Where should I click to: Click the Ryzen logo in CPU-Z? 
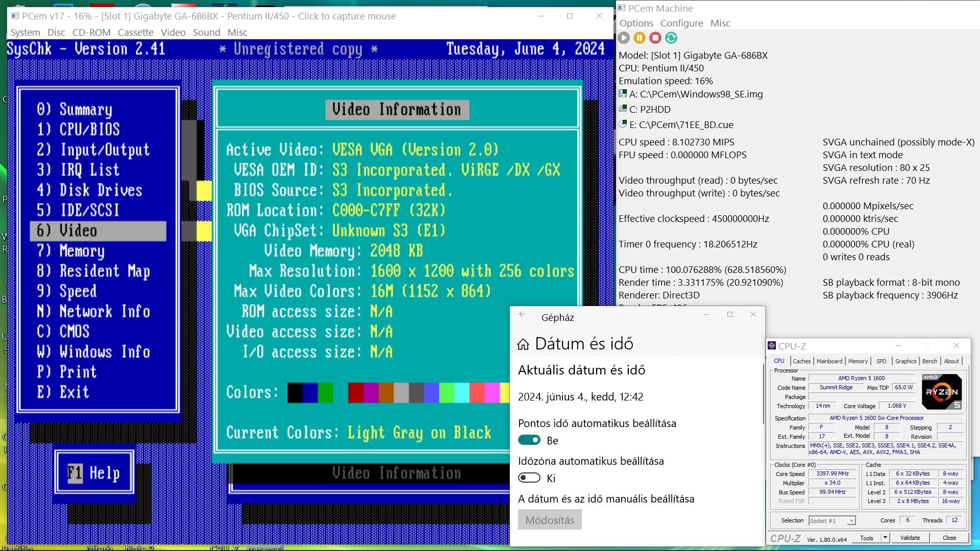point(942,391)
